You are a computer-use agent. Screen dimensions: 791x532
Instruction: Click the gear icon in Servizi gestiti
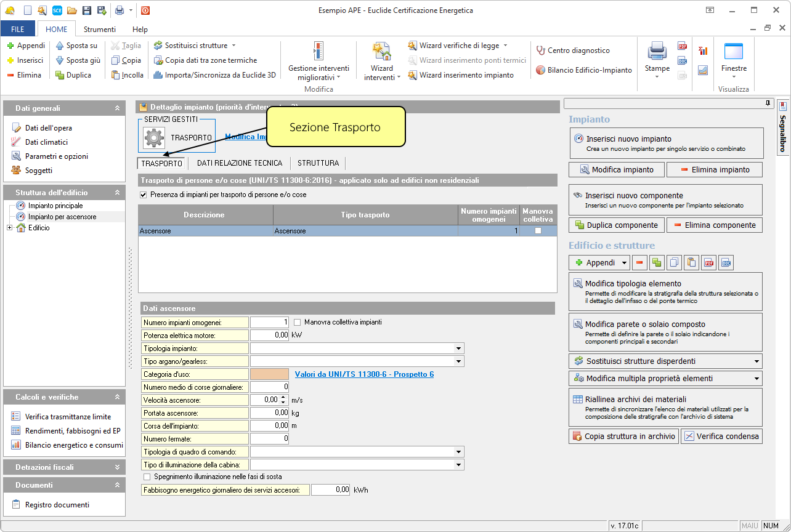154,137
